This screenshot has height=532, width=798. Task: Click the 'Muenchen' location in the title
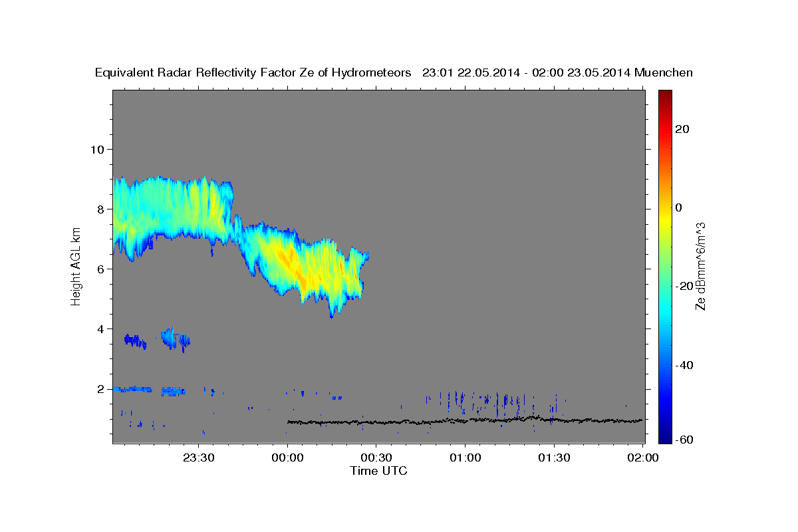[x=664, y=72]
